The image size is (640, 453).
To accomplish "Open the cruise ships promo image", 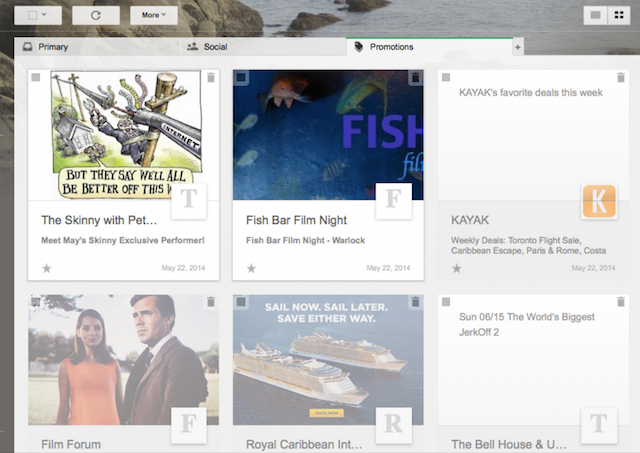I will 328,360.
